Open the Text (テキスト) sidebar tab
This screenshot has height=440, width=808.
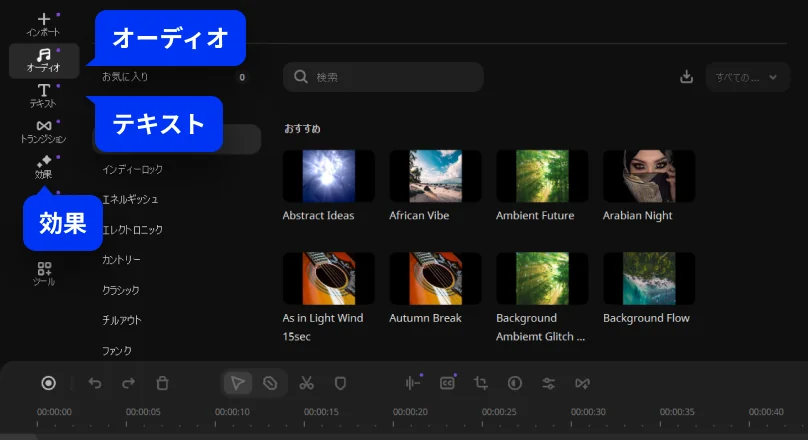[44, 96]
